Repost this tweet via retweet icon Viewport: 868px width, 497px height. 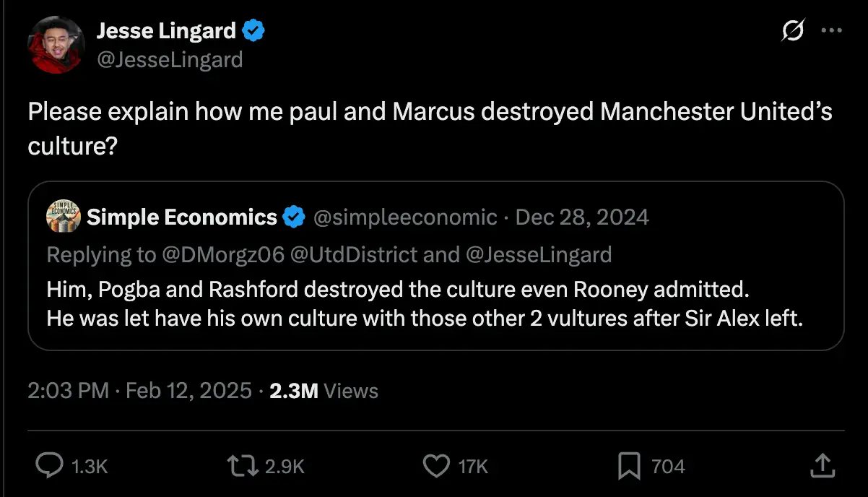(x=243, y=466)
